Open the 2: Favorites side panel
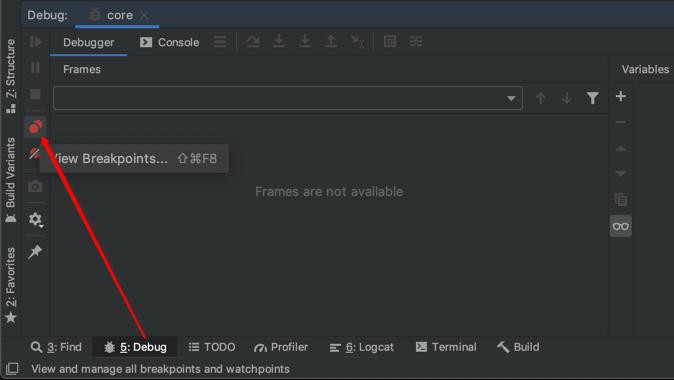The image size is (674, 380). (11, 285)
